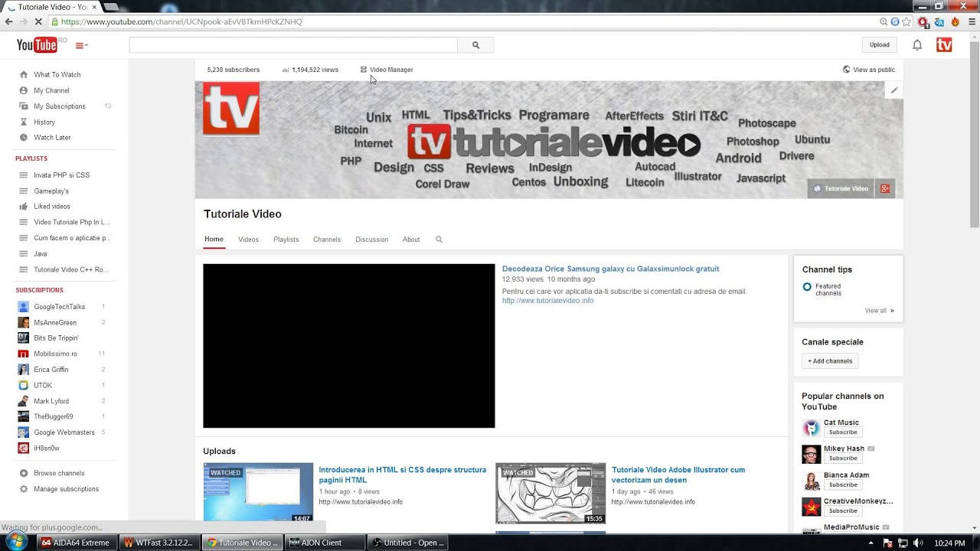Switch to the Videos tab
The width and height of the screenshot is (980, 551).
click(x=248, y=240)
